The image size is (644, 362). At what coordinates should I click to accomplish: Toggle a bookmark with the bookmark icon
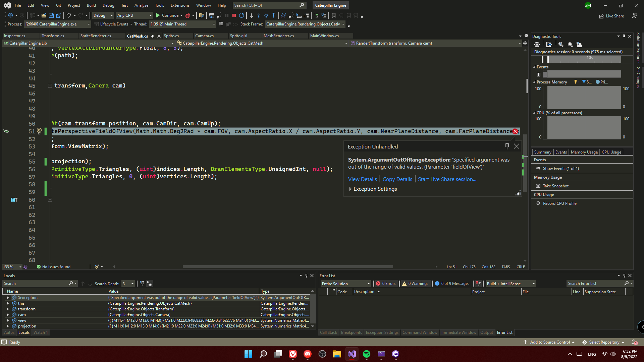tap(333, 15)
